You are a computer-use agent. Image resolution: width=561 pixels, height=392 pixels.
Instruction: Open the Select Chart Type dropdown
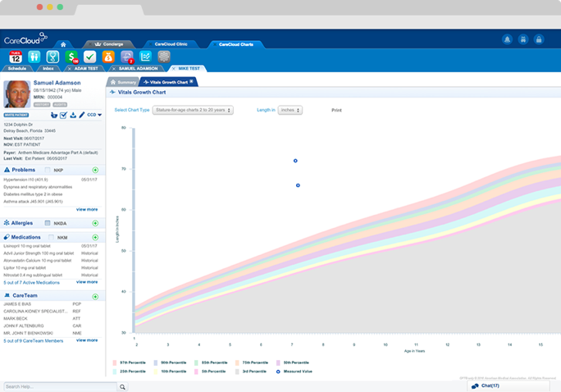point(193,110)
